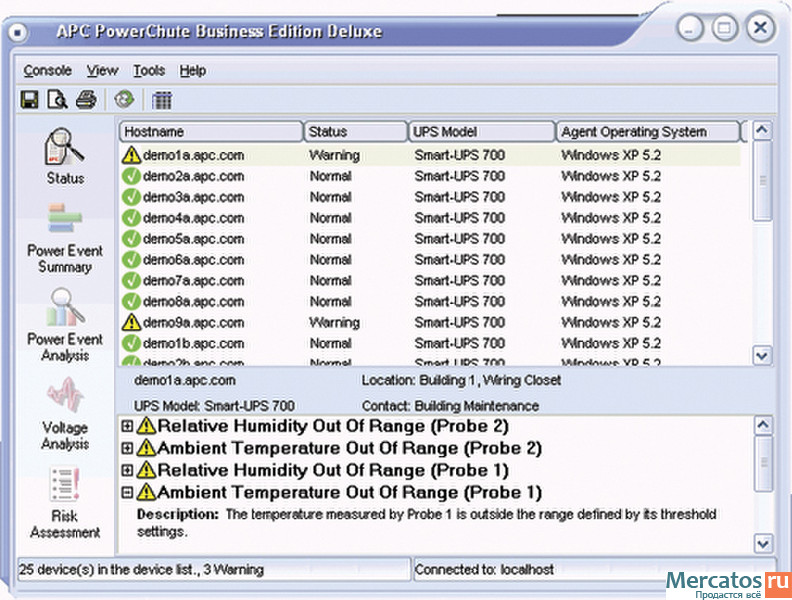
Task: Click Normal status of demo3a.apc.com
Action: [330, 197]
